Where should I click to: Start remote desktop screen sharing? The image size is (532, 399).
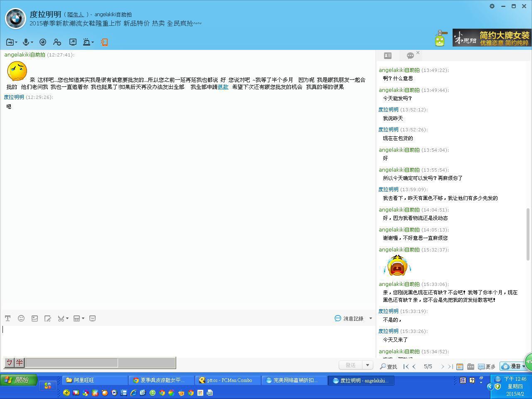(73, 42)
